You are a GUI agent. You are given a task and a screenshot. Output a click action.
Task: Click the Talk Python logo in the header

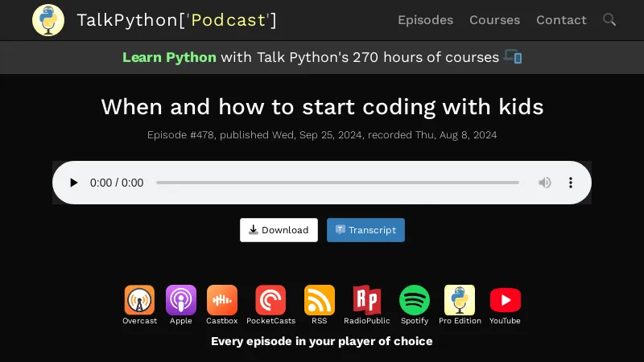coord(48,20)
